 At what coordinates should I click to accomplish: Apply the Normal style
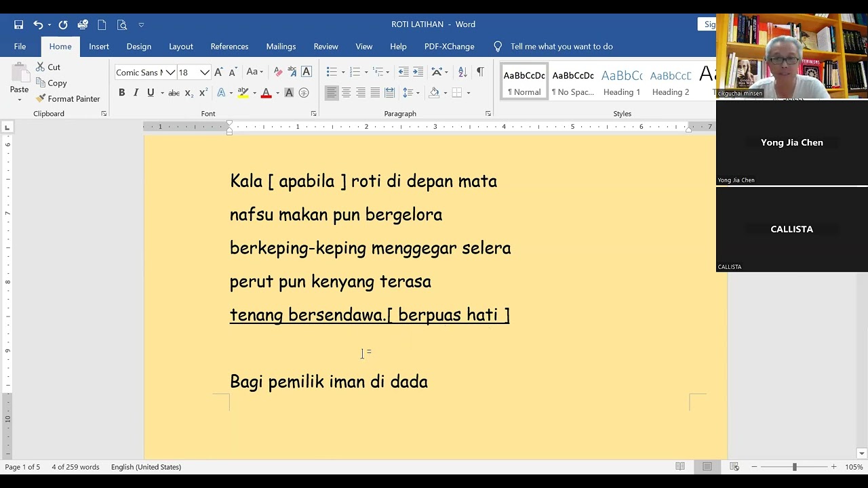click(x=524, y=81)
